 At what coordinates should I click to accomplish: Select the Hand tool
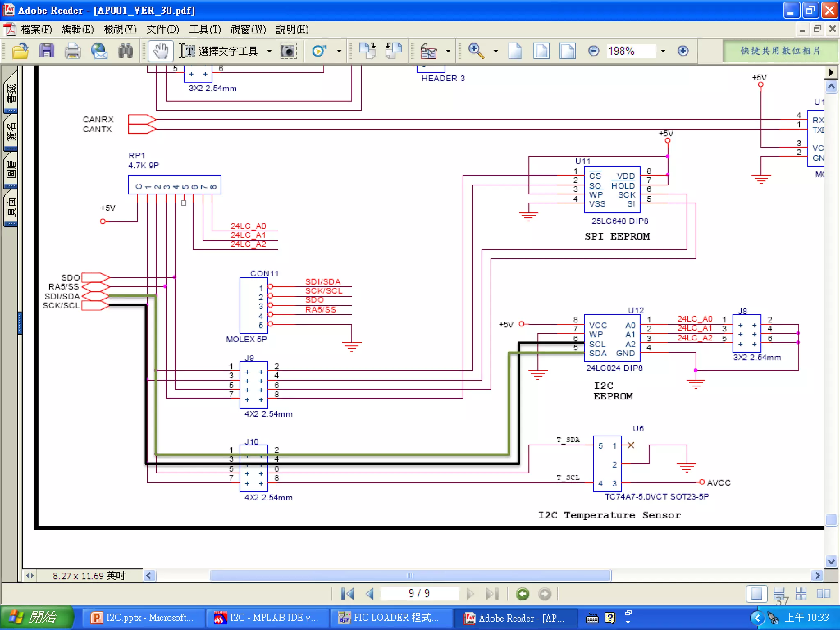click(x=160, y=51)
